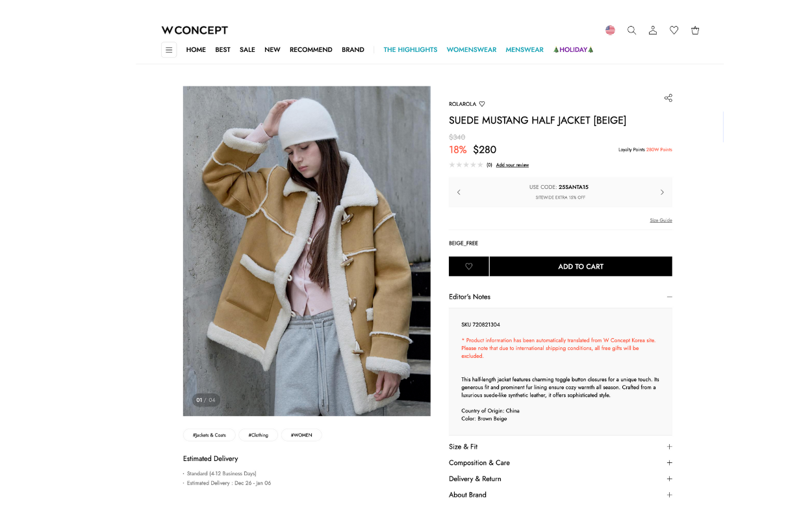Click the #Jackets & Coats tag
The image size is (812, 524).
pyautogui.click(x=209, y=435)
